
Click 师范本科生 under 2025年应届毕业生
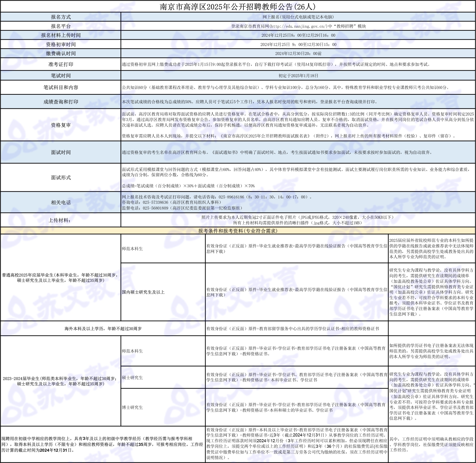point(163,249)
